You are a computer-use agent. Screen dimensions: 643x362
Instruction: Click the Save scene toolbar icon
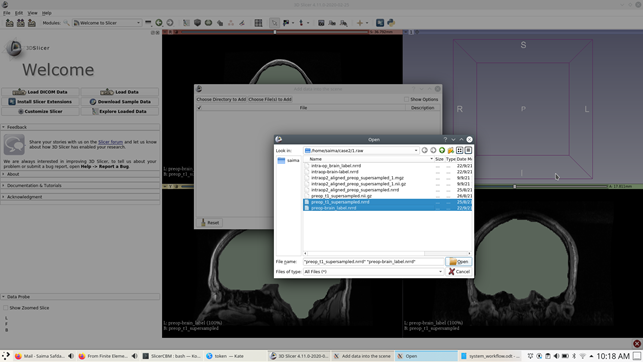click(32, 23)
